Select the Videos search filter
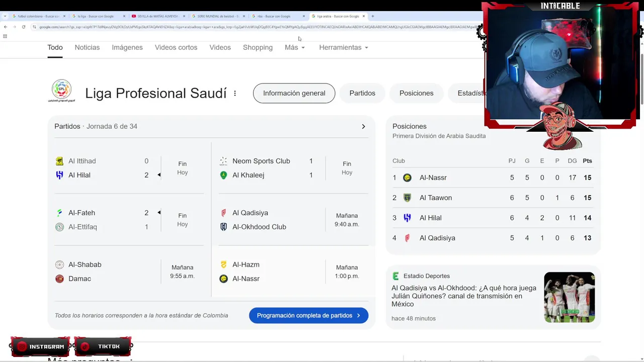The image size is (644, 362). click(x=220, y=47)
